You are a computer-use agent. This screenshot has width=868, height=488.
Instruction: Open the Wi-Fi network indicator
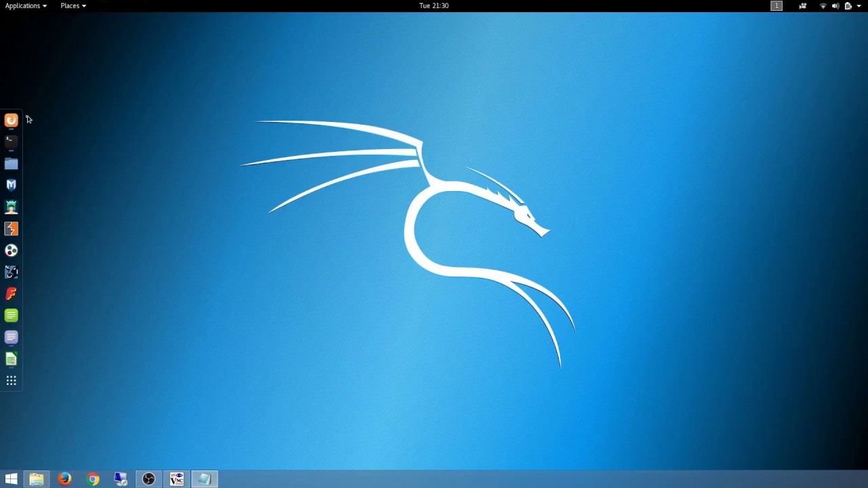point(823,5)
